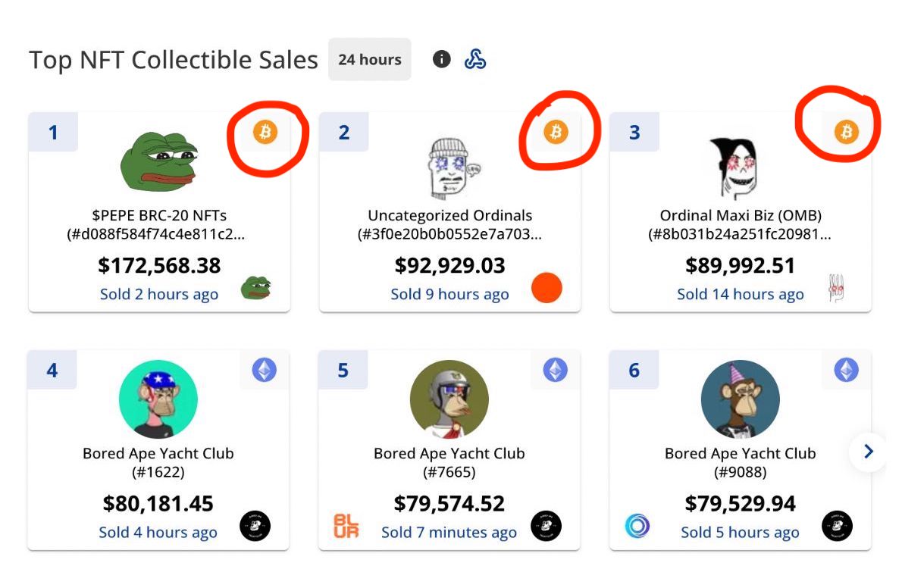The height and width of the screenshot is (588, 902).
Task: Click the Sold 14 hours ago link
Action: (x=740, y=294)
